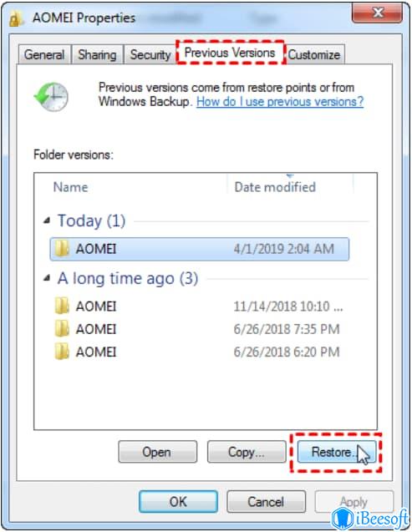412x532 pixels.
Task: Collapse the Today (1) group
Action: pos(47,221)
